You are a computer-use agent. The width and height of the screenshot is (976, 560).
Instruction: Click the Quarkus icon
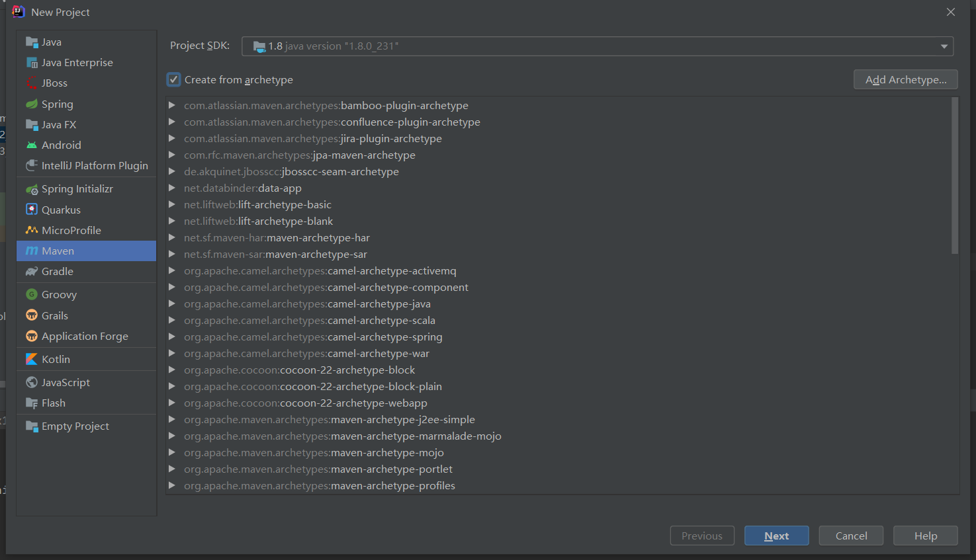point(32,210)
